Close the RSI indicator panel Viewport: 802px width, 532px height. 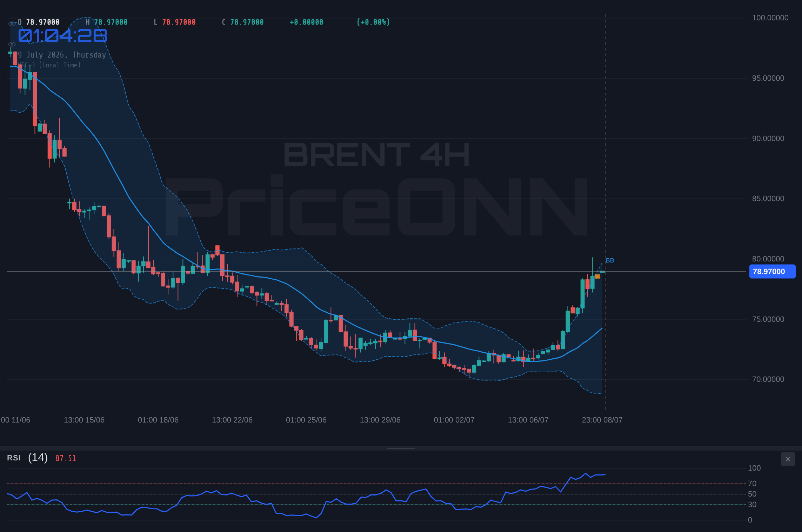[788, 459]
